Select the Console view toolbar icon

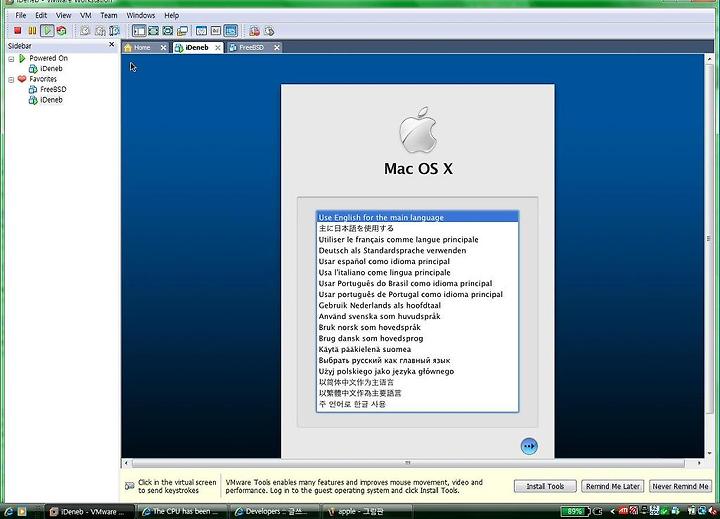click(x=231, y=31)
